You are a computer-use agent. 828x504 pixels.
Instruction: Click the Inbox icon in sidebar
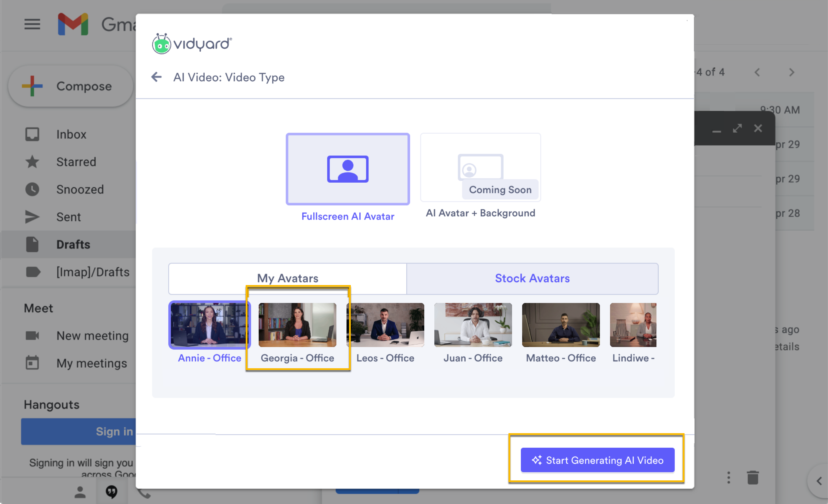point(32,134)
